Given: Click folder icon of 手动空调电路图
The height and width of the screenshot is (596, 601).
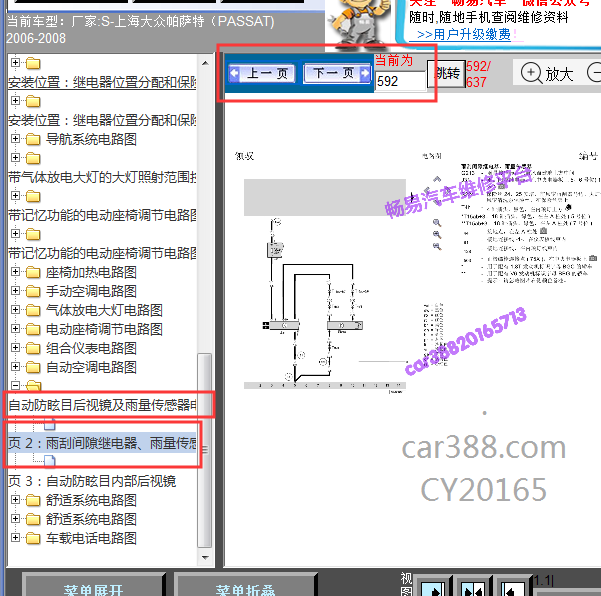Looking at the screenshot, I should pos(33,291).
